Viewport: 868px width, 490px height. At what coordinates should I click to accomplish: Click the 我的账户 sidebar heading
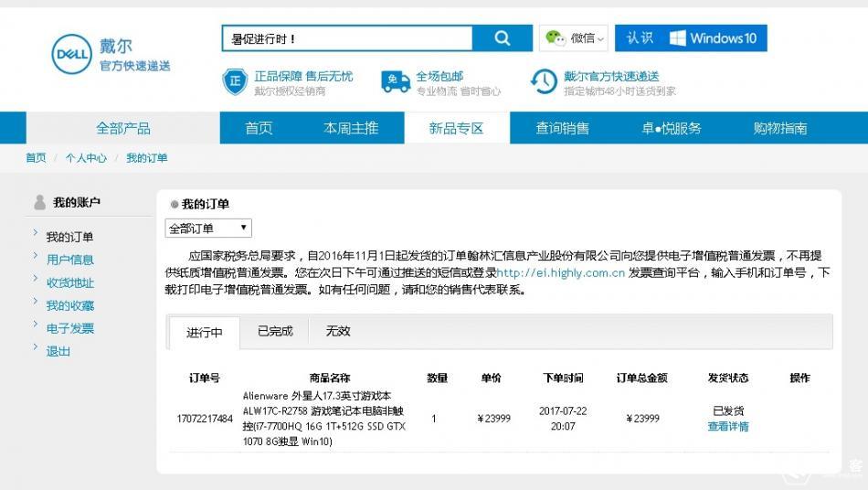[77, 202]
